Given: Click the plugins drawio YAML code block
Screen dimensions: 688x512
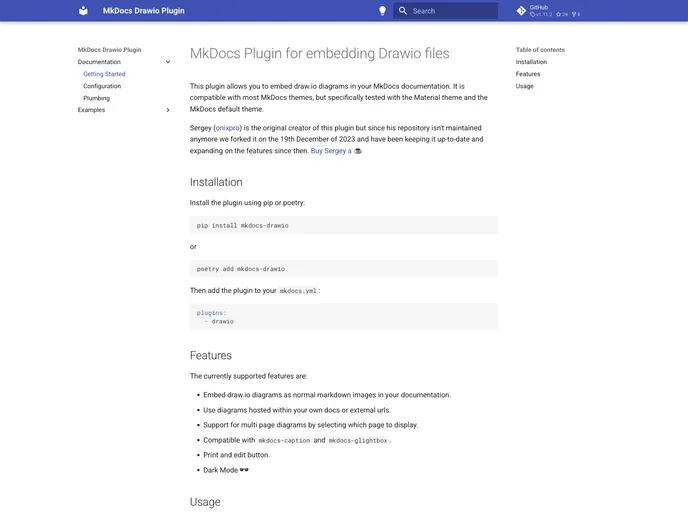Looking at the screenshot, I should [344, 316].
